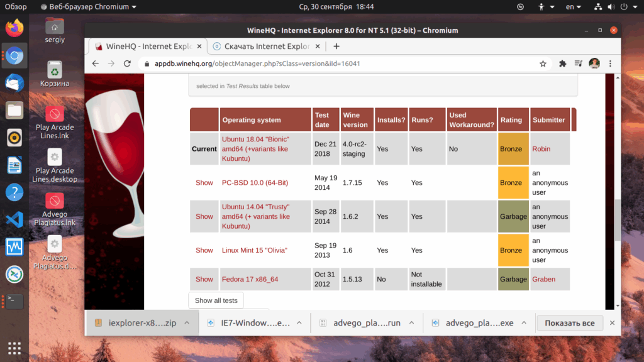644x362 pixels.
Task: Open Обзор activities overview
Action: point(16,6)
